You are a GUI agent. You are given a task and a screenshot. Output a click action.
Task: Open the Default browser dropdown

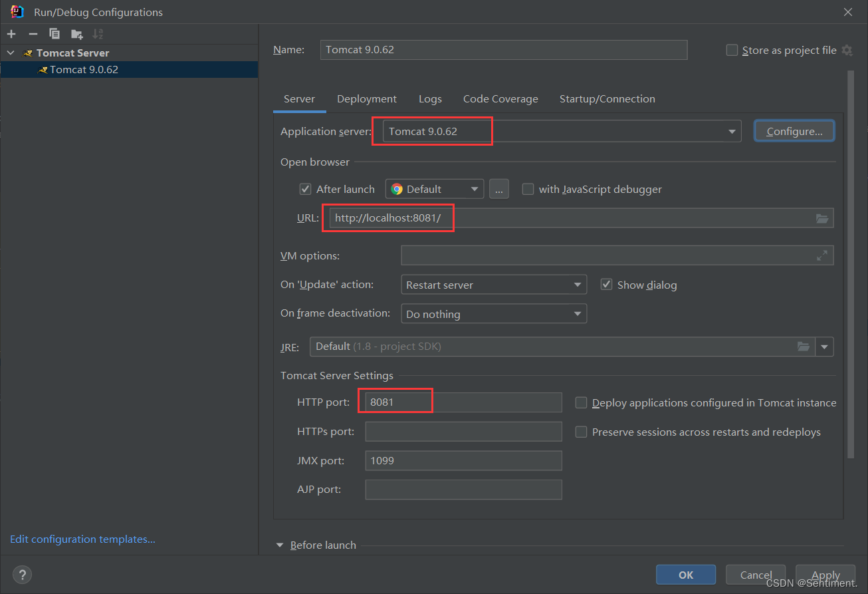point(435,189)
